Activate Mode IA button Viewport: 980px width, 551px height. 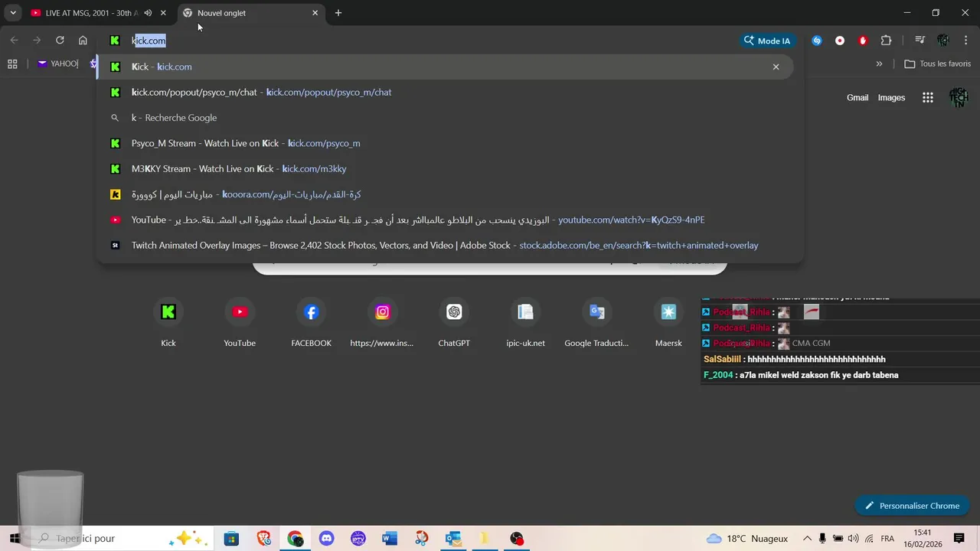tap(766, 41)
